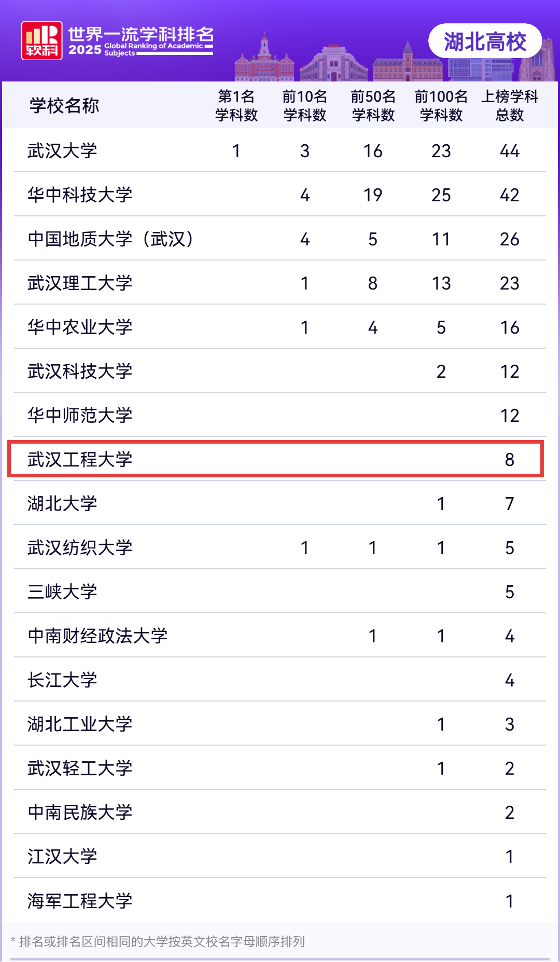Click the 中南财经政法大学 school name

(97, 636)
